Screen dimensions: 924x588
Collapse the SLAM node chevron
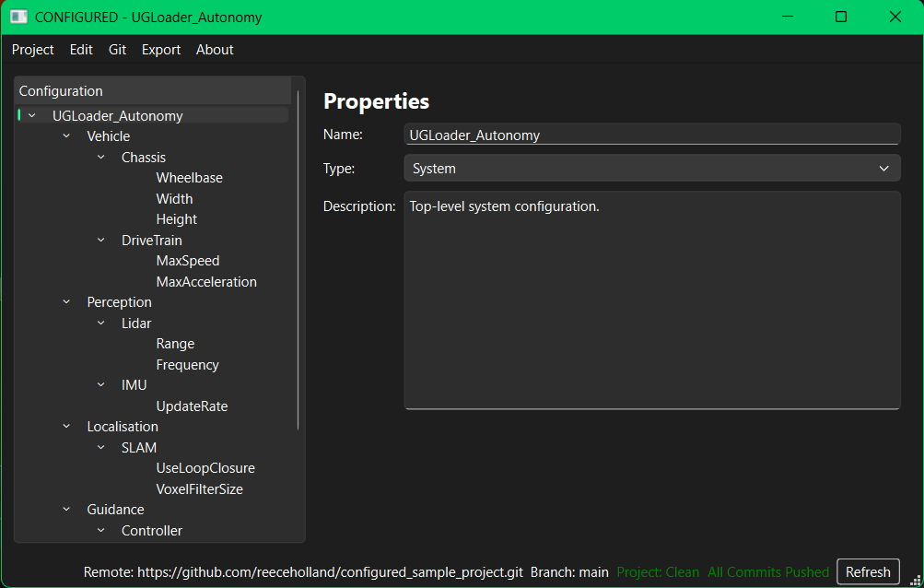click(101, 448)
